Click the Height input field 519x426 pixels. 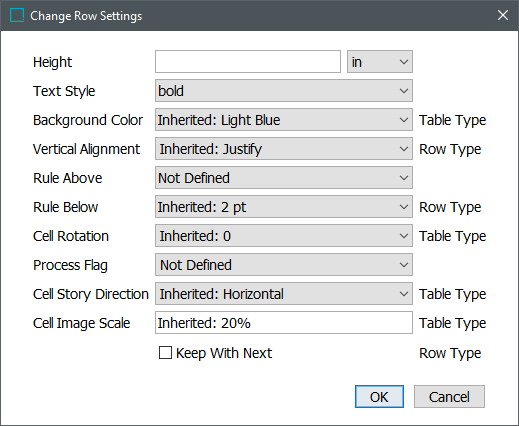tap(248, 62)
